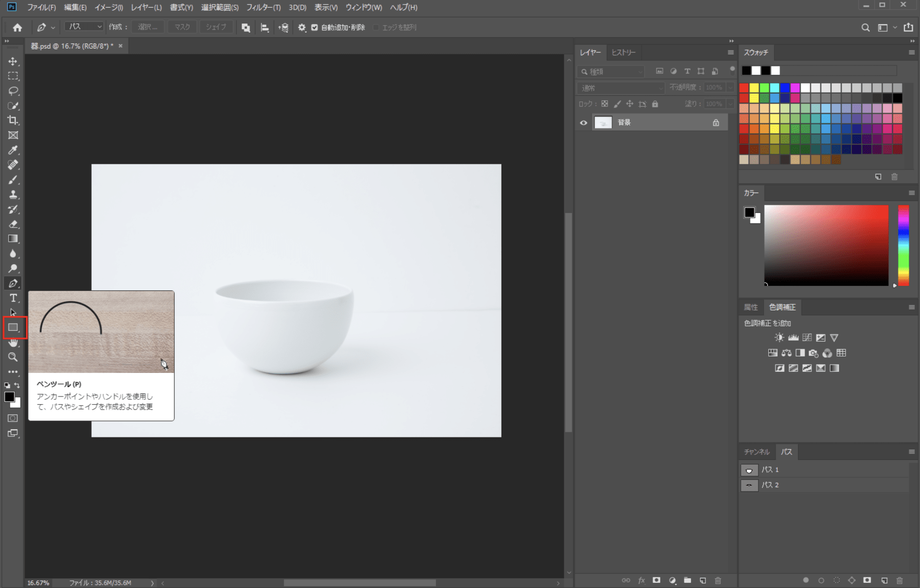The image size is (920, 588).
Task: Select the Horizontal Type tool
Action: [x=13, y=298]
